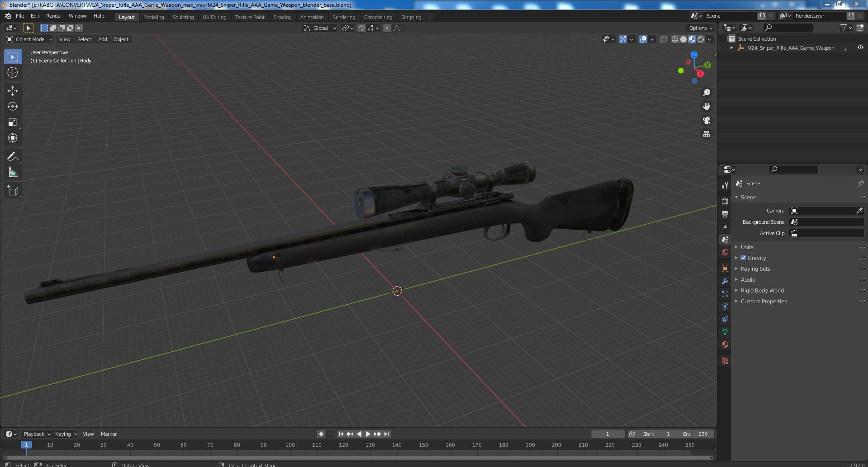
Task: Open the Render menu
Action: (x=54, y=16)
